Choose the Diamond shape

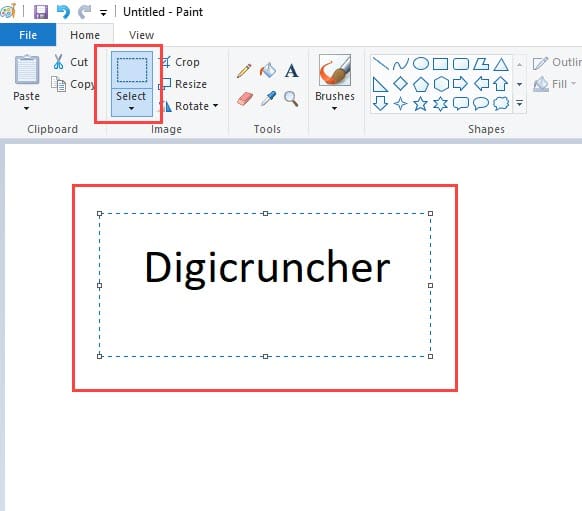400,84
